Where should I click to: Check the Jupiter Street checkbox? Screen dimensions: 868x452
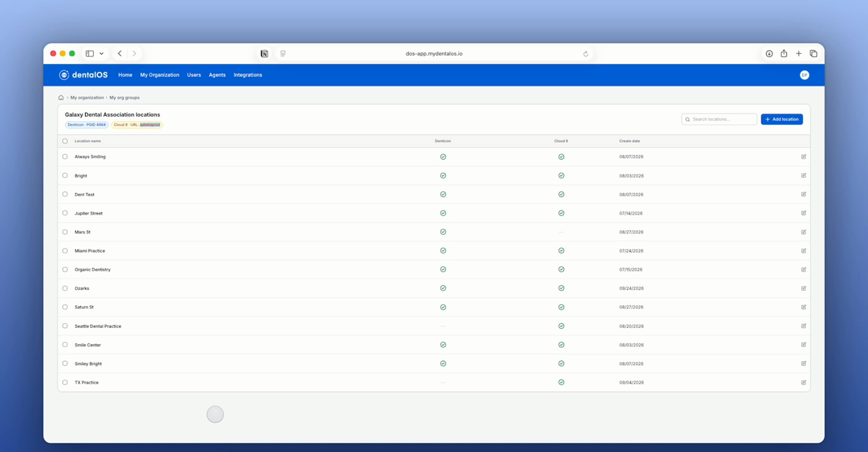[65, 213]
